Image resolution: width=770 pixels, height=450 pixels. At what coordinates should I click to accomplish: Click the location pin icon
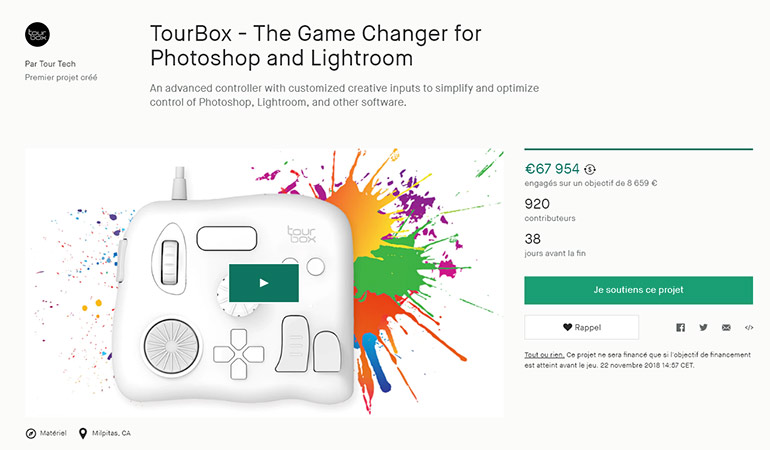[x=83, y=433]
